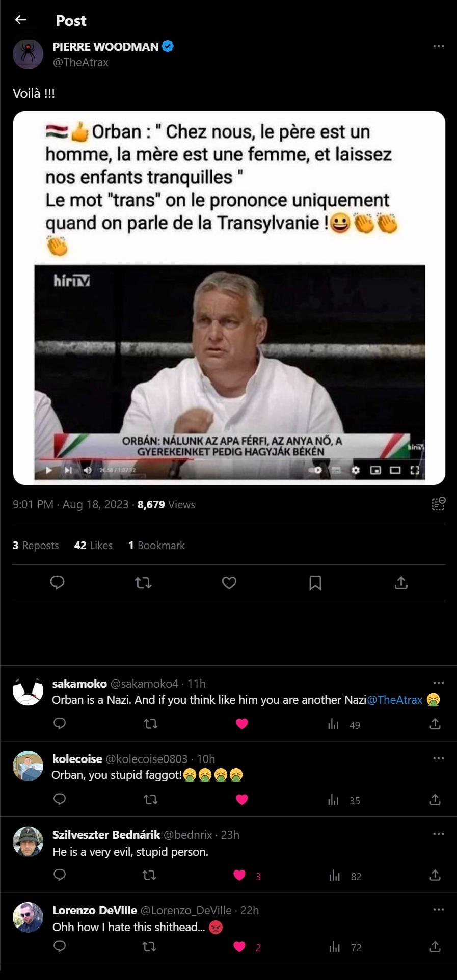Image resolution: width=457 pixels, height=980 pixels.
Task: Reply to the main post
Action: pyautogui.click(x=57, y=583)
